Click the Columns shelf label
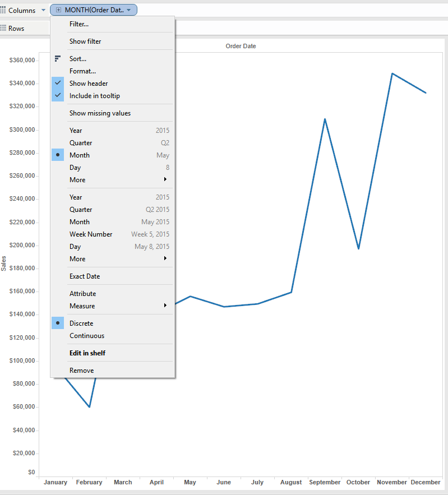Viewport: 448px width, 495px height. coord(22,11)
